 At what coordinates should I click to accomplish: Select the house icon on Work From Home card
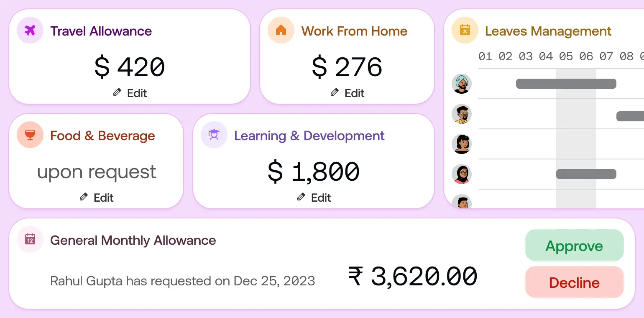tap(281, 30)
